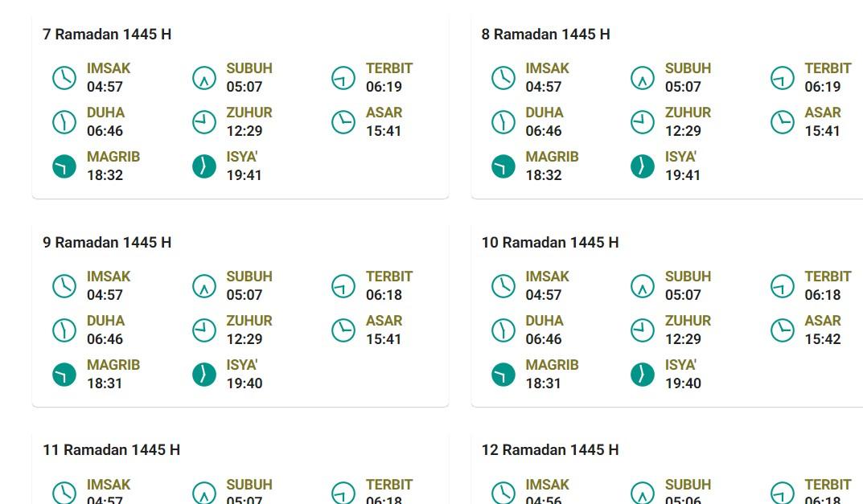Click the 12 Ramadan 1445 H heading

[550, 450]
